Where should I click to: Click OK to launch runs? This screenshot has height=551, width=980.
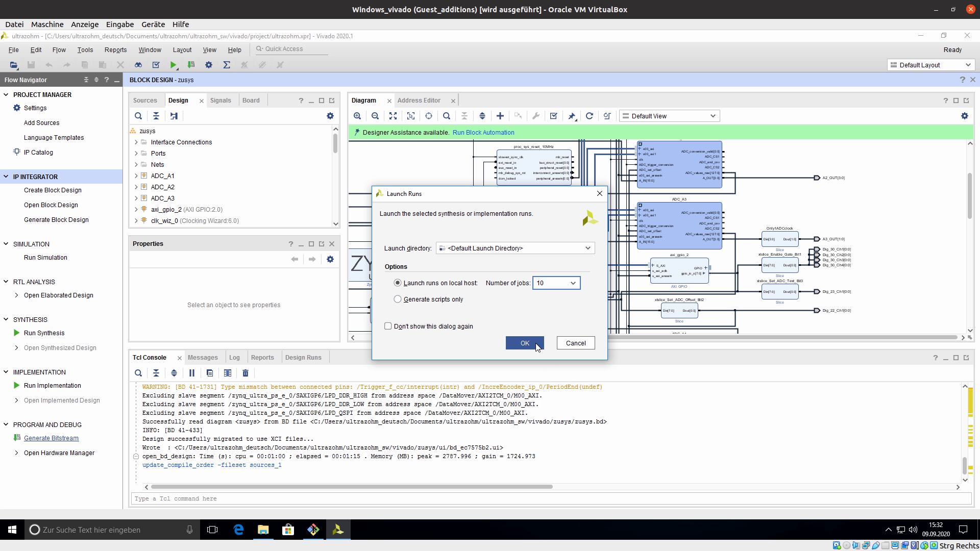pyautogui.click(x=525, y=343)
